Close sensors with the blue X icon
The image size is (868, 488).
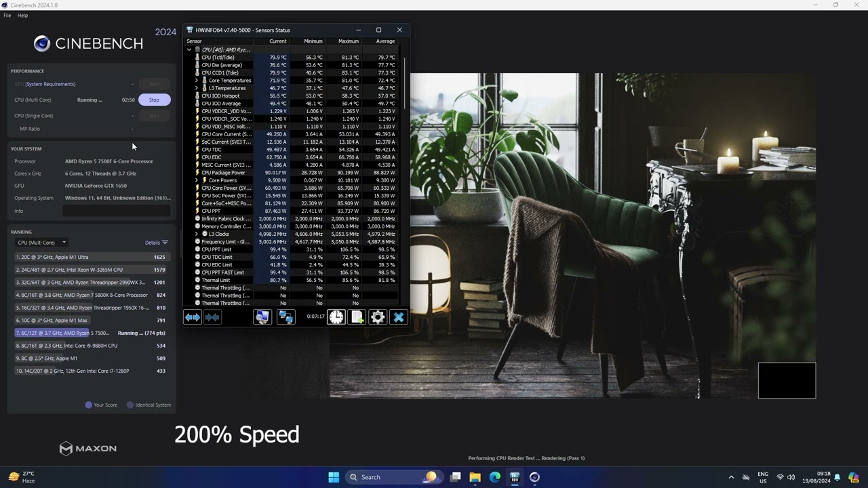click(399, 317)
